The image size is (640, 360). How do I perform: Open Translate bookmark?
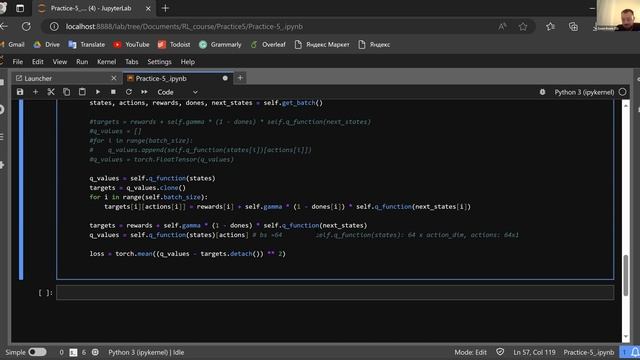click(87, 44)
